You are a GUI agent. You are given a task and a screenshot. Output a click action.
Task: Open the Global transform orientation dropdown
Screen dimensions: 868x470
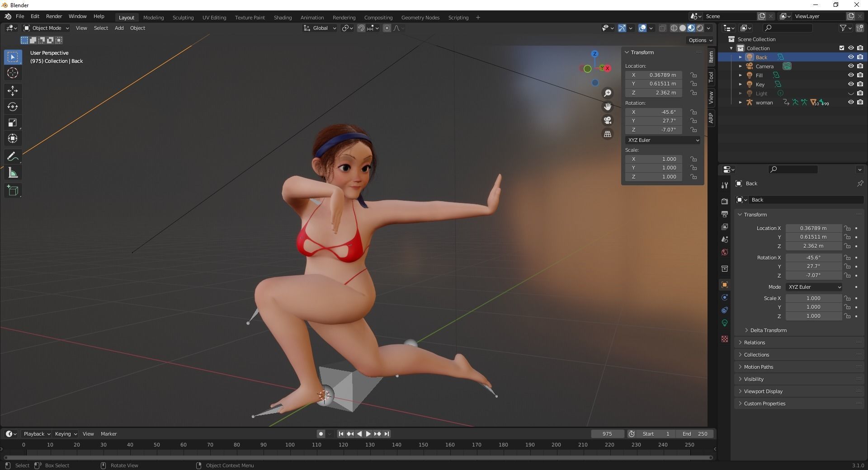[x=320, y=28]
